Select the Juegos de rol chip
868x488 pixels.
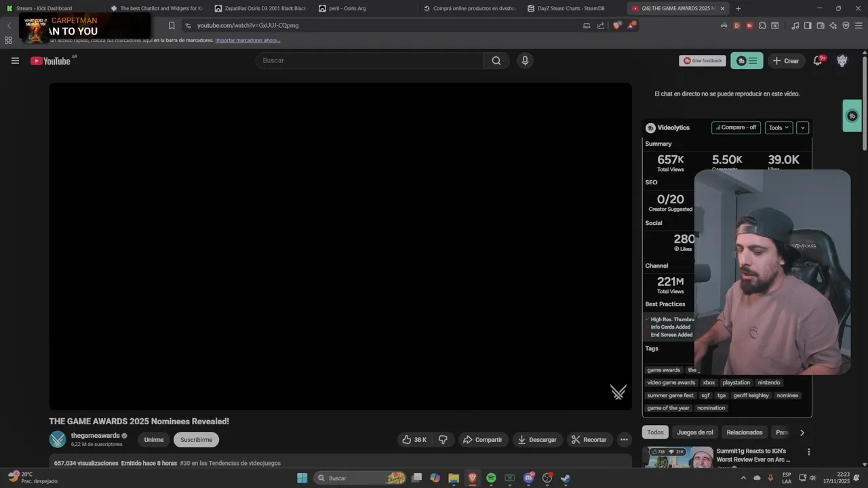pyautogui.click(x=695, y=432)
